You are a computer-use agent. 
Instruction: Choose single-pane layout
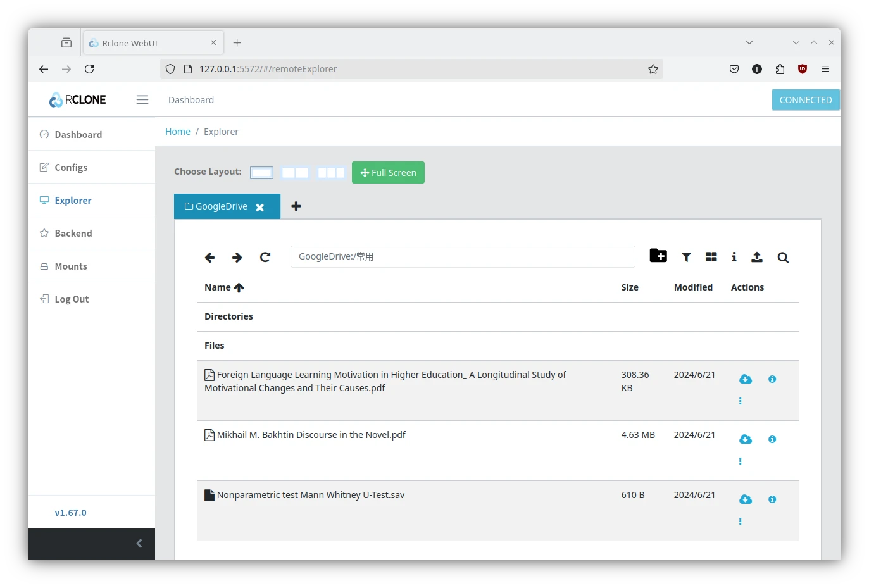coord(261,173)
